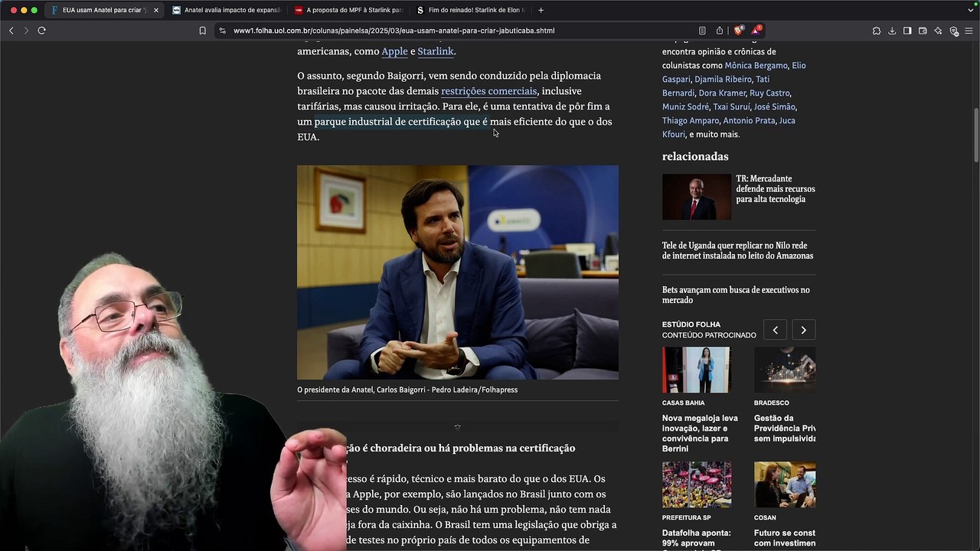Open Djamila Ribeiro columnist link
Viewport: 980px width, 551px height.
[x=723, y=80]
